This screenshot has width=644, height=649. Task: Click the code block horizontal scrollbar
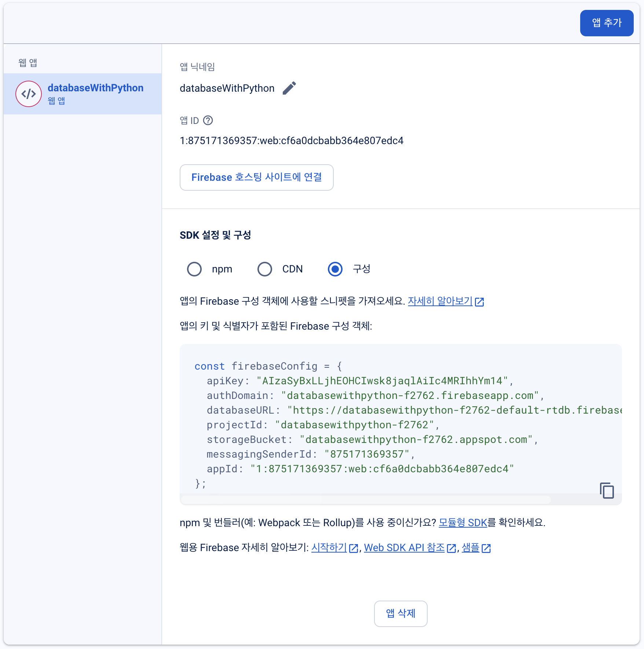point(366,499)
